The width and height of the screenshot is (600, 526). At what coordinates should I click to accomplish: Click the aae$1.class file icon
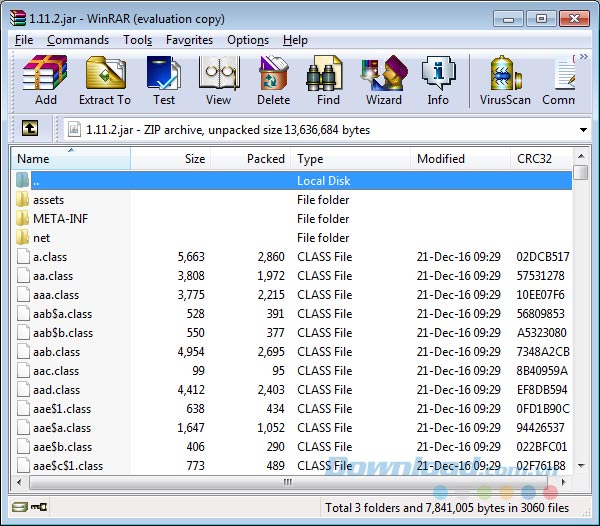(23, 409)
